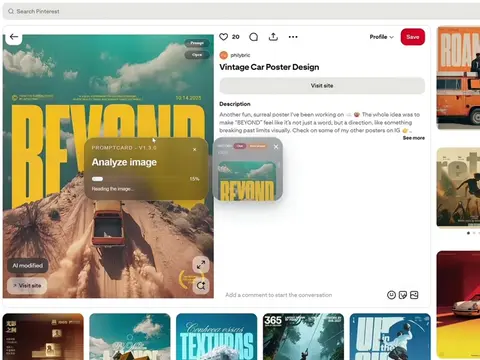Open the red sports car poster pin
This screenshot has height=360, width=480.
[458, 305]
